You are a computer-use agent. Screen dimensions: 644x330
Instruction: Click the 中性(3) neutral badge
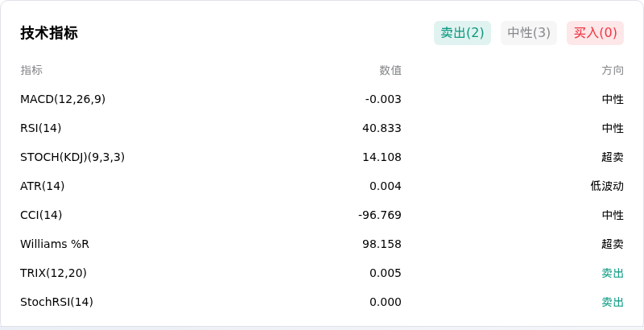(529, 33)
